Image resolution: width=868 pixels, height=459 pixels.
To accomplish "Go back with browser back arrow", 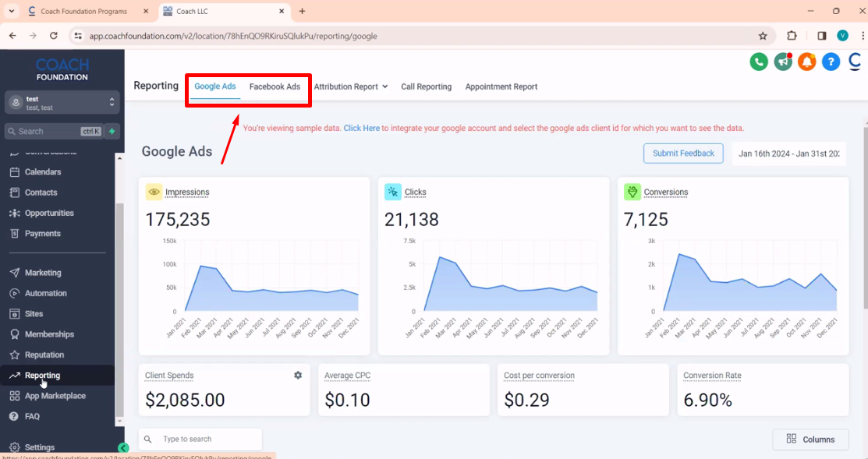I will 12,36.
